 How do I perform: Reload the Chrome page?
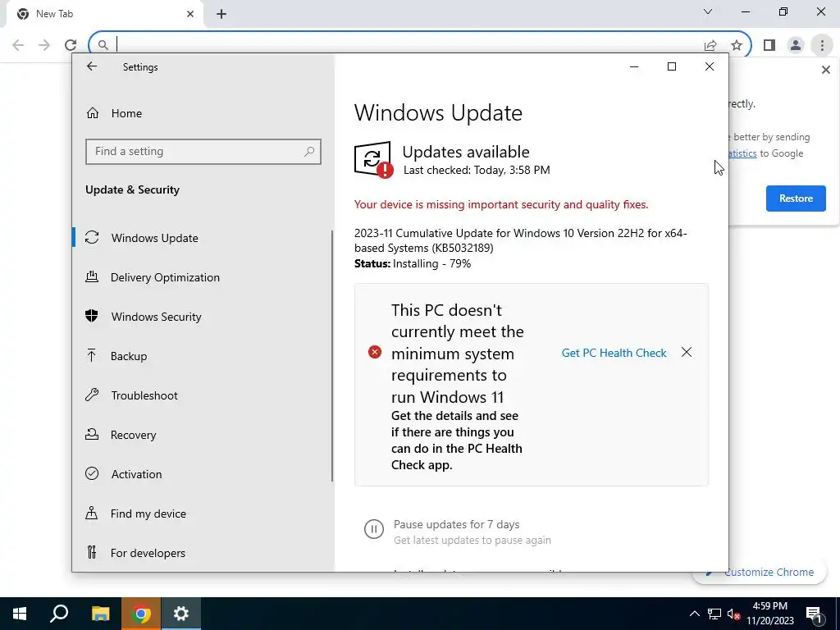[x=71, y=45]
